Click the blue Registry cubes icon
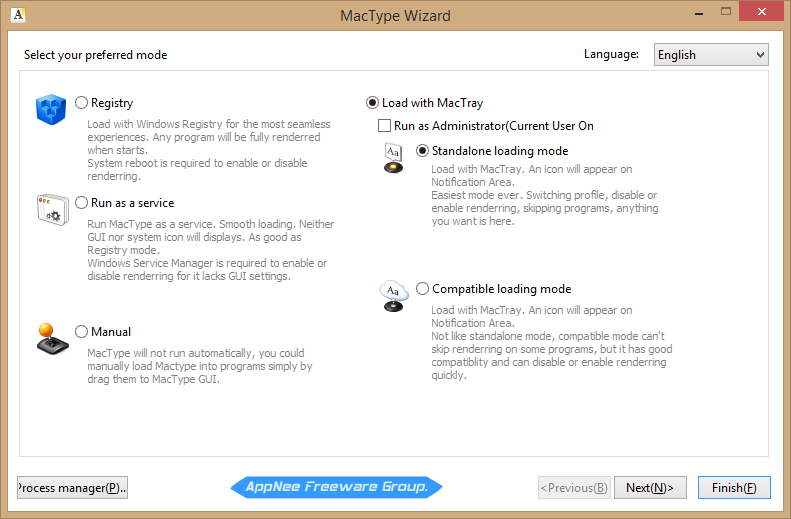 pyautogui.click(x=51, y=109)
